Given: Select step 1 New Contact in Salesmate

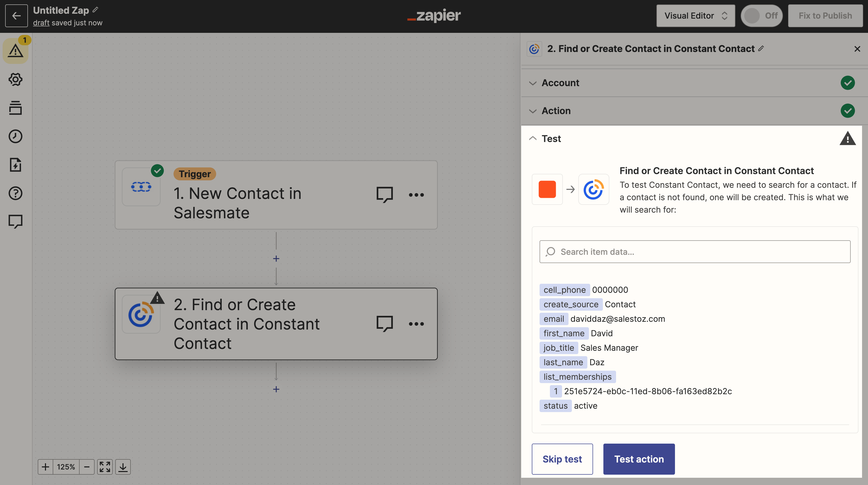Looking at the screenshot, I should [276, 195].
